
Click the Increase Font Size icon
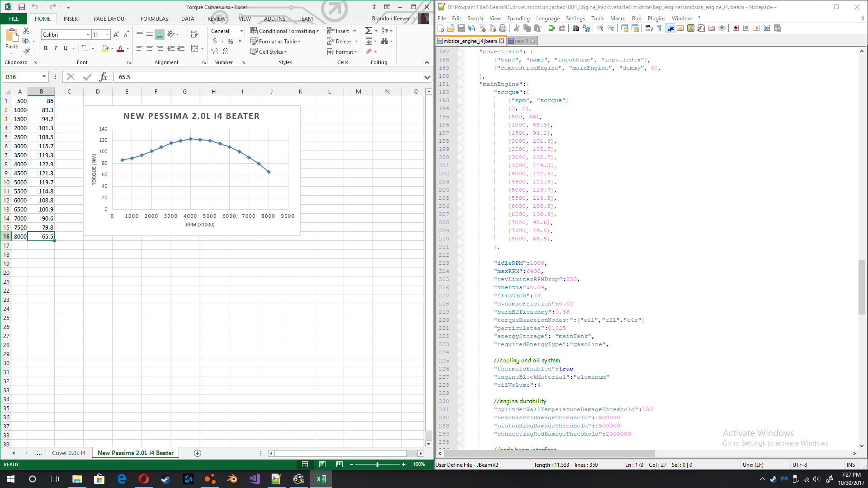coord(116,34)
